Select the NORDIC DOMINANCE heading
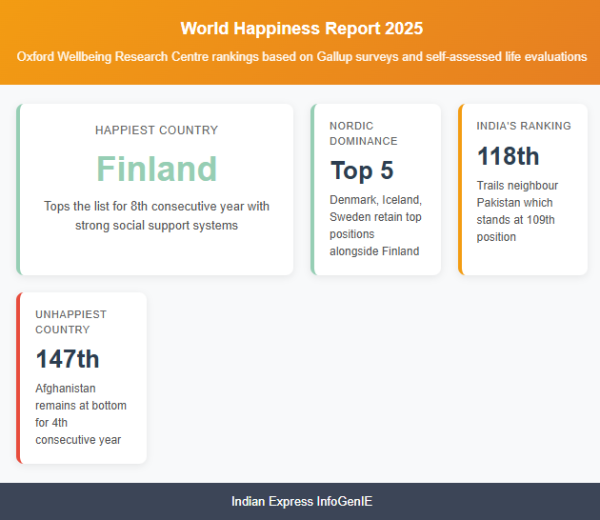Screen dimensions: 600x520 pyautogui.click(x=364, y=134)
